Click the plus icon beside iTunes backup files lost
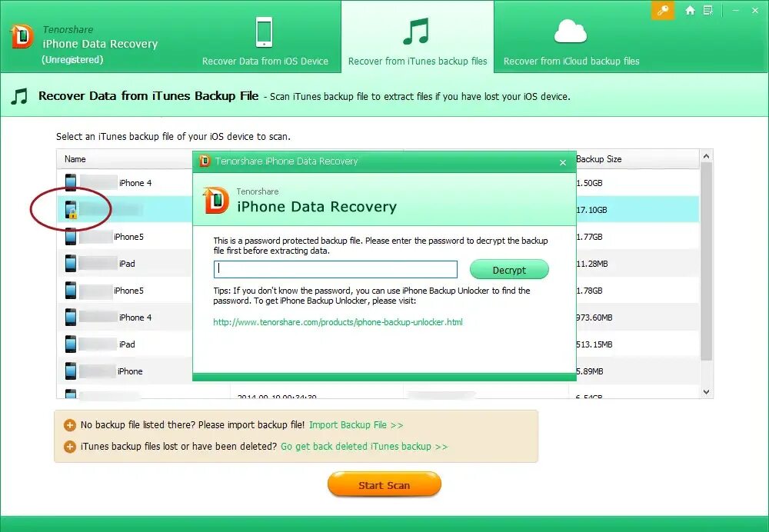The height and width of the screenshot is (532, 769). point(70,447)
